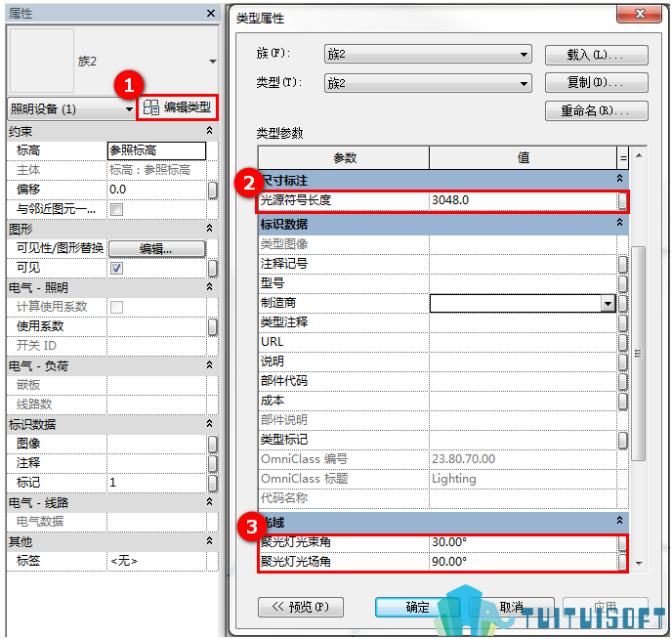Click the scroll up arrow of parameter table
The width and height of the screenshot is (672, 639).
(x=639, y=155)
